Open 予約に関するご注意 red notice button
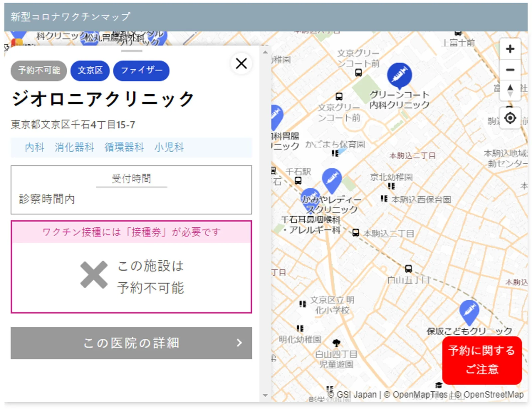The width and height of the screenshot is (532, 409). [x=482, y=360]
